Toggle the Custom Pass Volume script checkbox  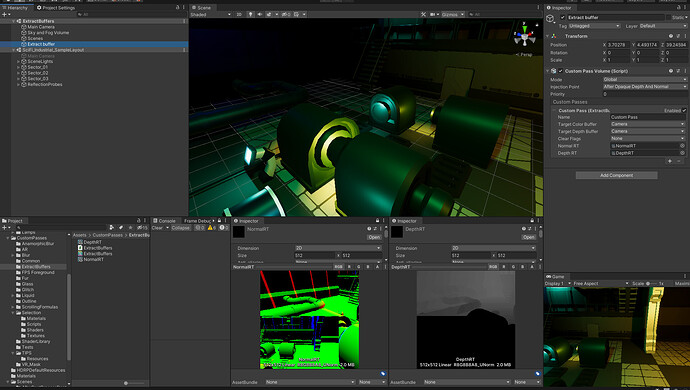[561, 71]
